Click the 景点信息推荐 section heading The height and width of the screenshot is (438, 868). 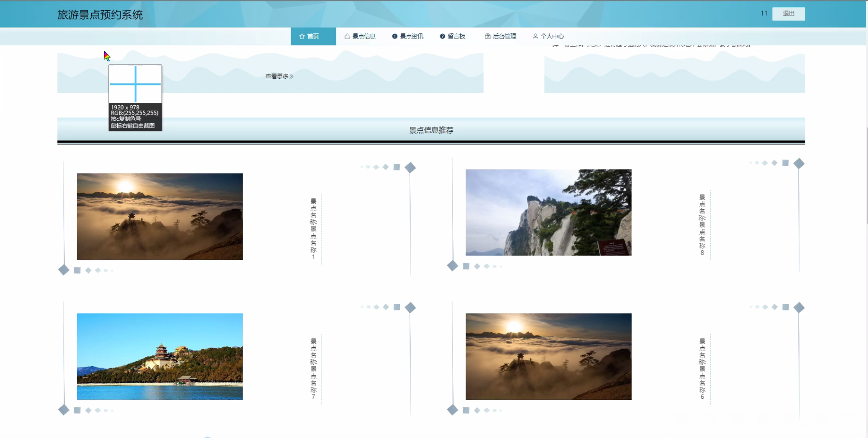click(431, 130)
